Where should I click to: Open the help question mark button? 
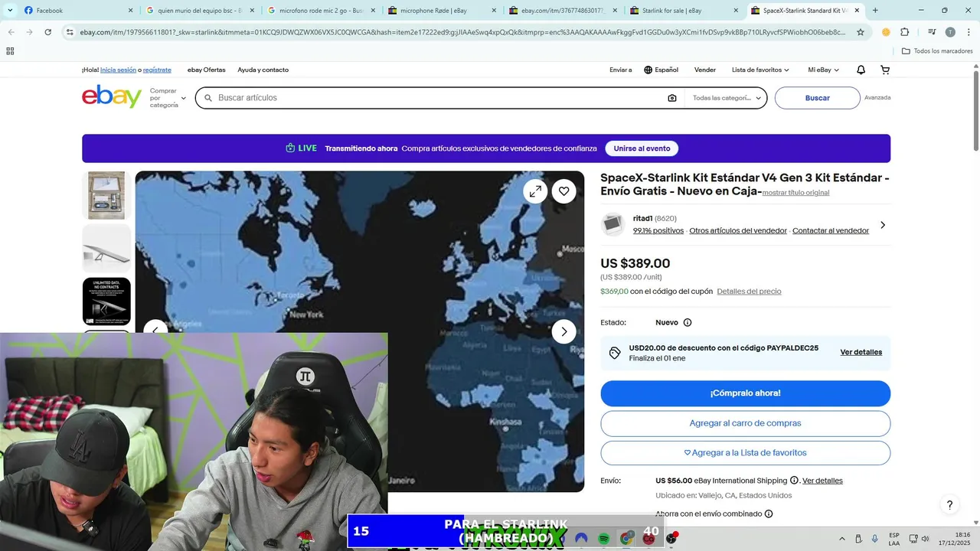click(949, 505)
